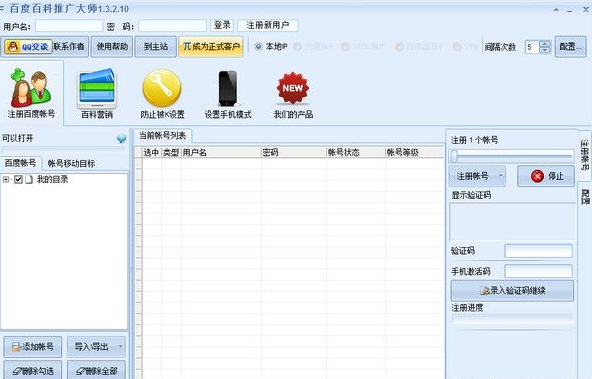Screen dimensions: 592x379
Task: Switch to the 百度帐号 tab
Action: pos(20,163)
